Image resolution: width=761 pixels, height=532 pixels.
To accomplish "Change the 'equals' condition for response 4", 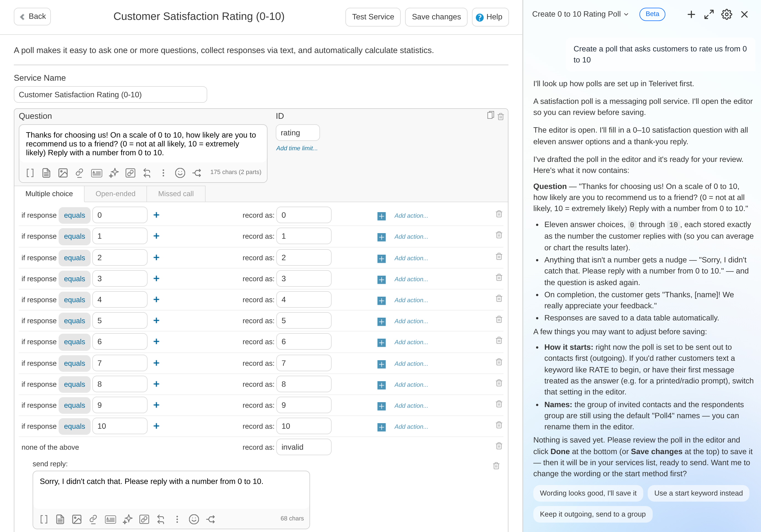I will point(74,300).
